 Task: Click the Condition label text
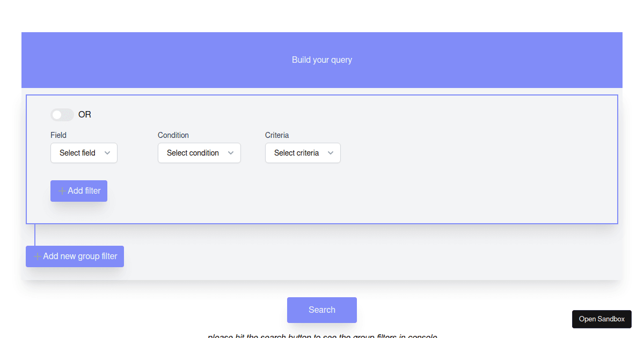(x=173, y=135)
